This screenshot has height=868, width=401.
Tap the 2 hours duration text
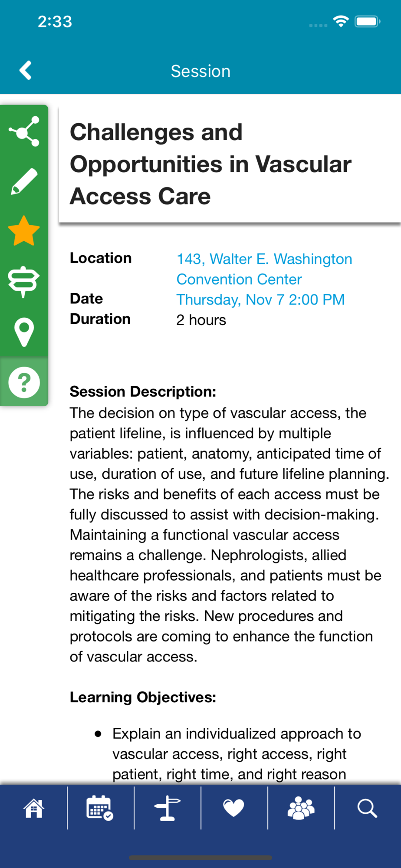pos(201,320)
